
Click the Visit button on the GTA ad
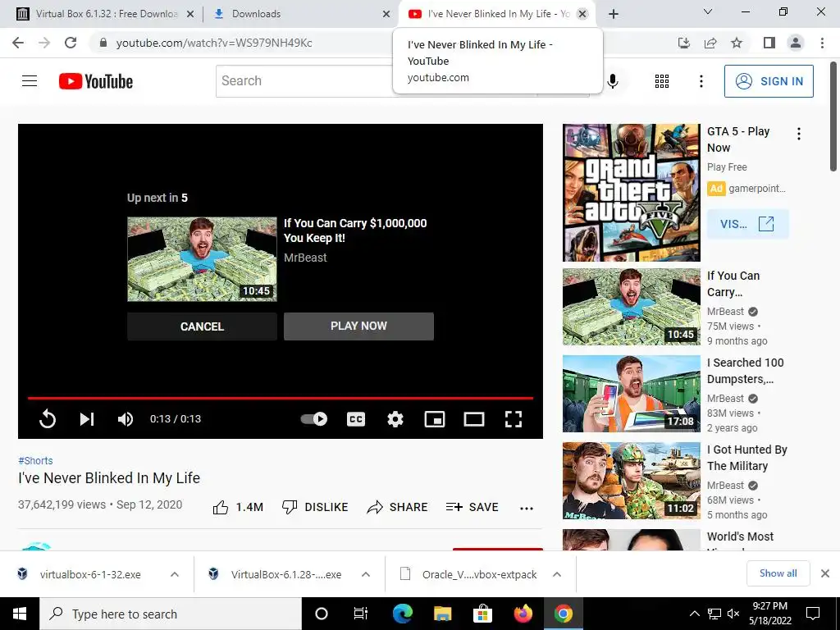coord(748,224)
